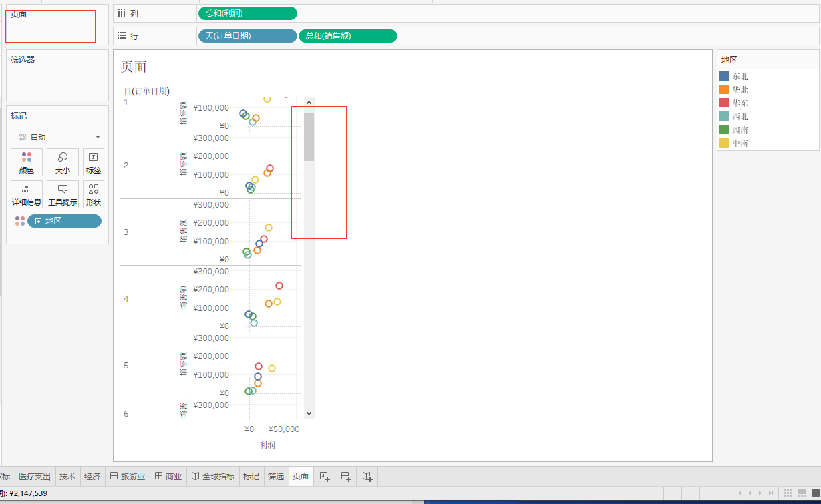Click the 筛选器 (Filters) shelf area

pyautogui.click(x=57, y=75)
